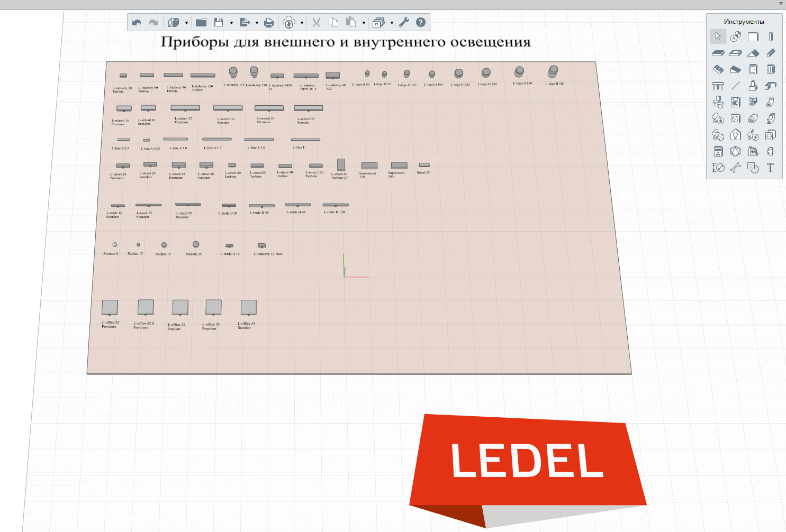Select the Dimension tool
786x532 pixels.
718,168
